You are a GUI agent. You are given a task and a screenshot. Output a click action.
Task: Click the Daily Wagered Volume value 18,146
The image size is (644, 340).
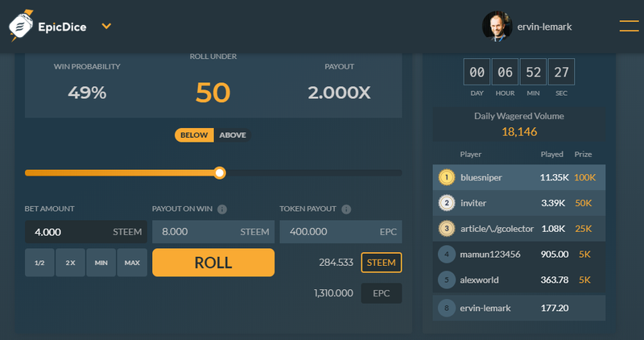[519, 131]
